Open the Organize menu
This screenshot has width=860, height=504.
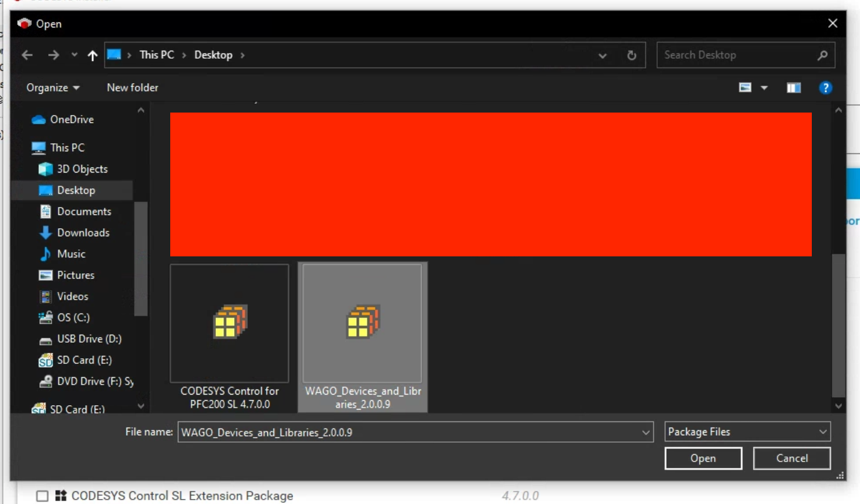[x=53, y=88]
